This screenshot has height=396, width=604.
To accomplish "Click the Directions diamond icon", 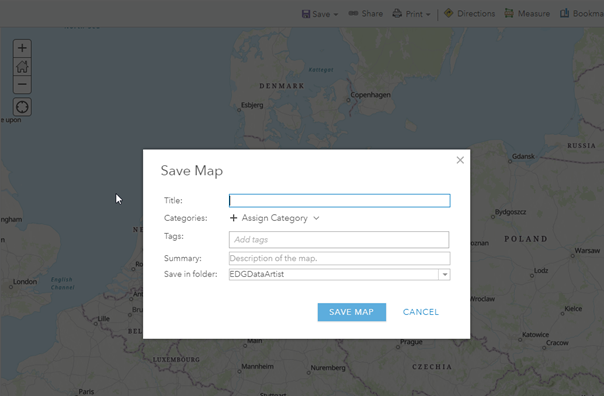I will coord(448,13).
